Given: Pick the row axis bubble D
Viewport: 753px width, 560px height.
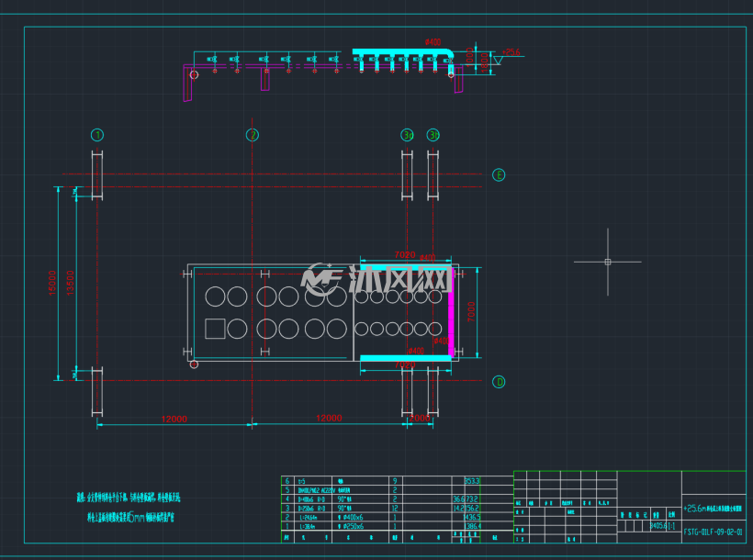Looking at the screenshot, I should [x=499, y=382].
